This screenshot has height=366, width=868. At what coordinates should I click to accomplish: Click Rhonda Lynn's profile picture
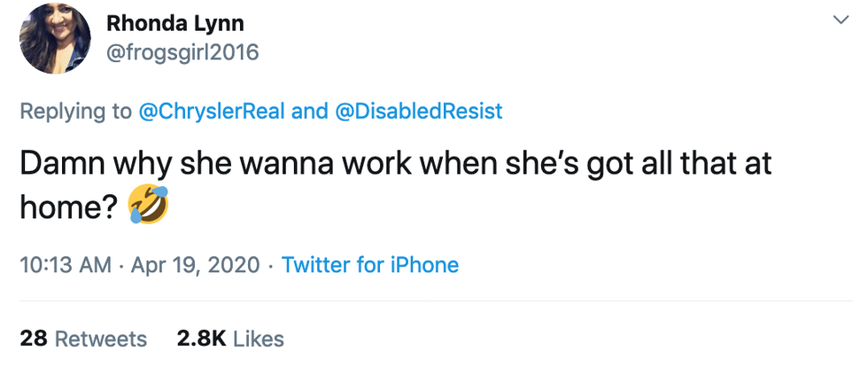coord(52,37)
